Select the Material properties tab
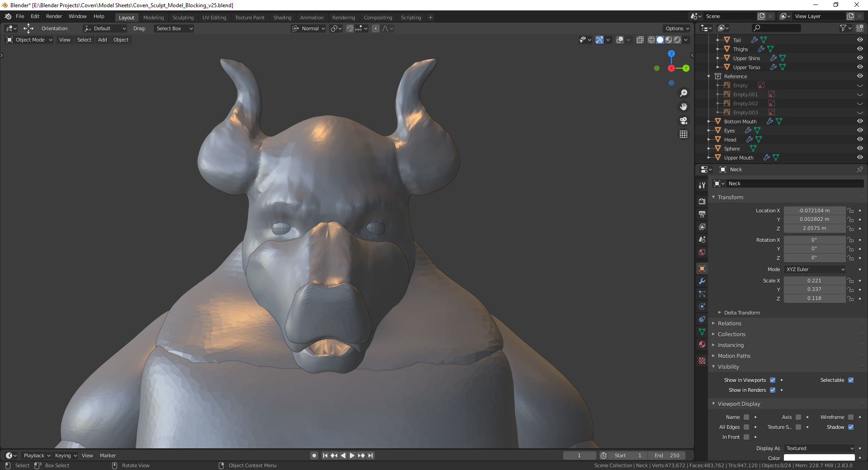868x470 pixels. pyautogui.click(x=702, y=344)
